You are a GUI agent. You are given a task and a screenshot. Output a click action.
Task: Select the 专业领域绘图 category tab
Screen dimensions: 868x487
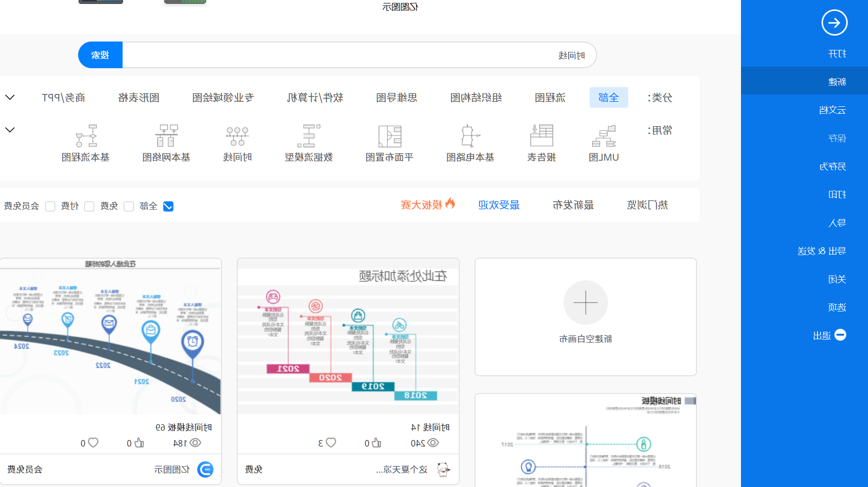[x=223, y=97]
